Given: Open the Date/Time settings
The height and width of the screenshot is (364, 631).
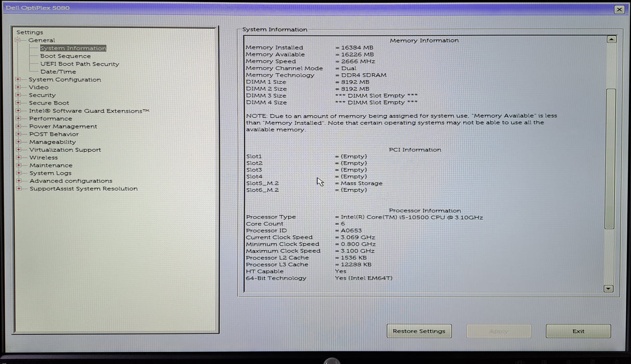Looking at the screenshot, I should pyautogui.click(x=58, y=72).
